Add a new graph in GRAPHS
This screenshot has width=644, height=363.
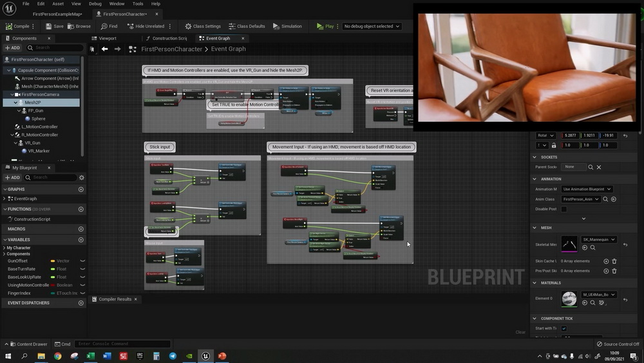81,190
